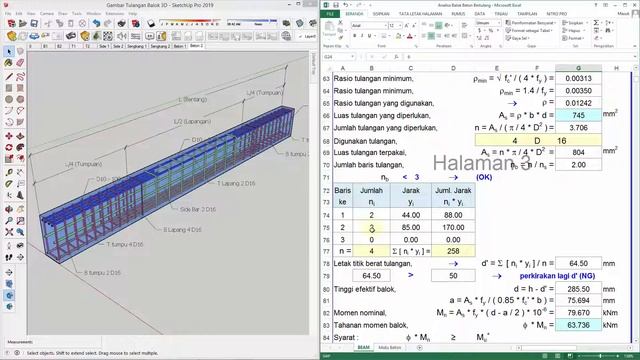Switch to Sengkang 1 scene tab
Screen dimensions: 640x360
[137, 47]
